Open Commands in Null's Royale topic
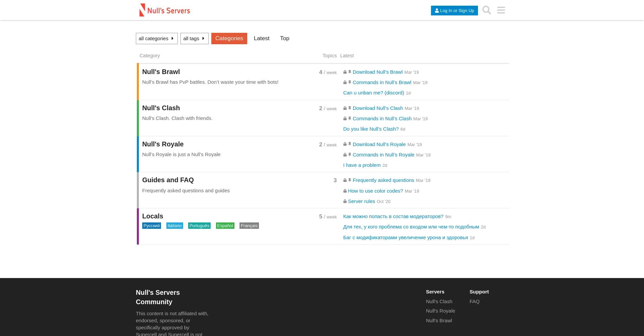This screenshot has width=644, height=336. click(x=384, y=155)
